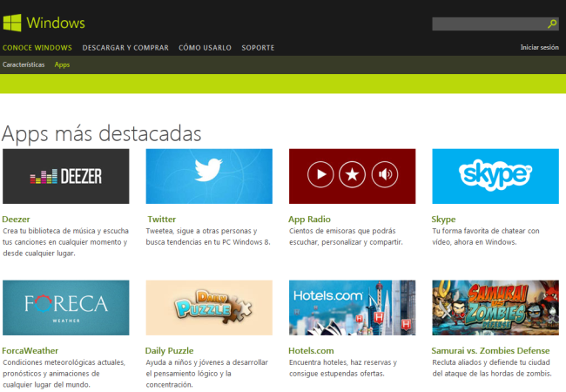
Task: Open the Deezer app tile
Action: tap(65, 176)
